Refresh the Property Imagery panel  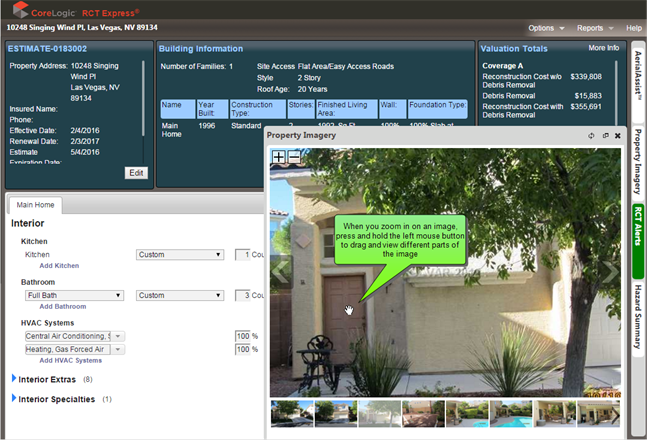[591, 135]
